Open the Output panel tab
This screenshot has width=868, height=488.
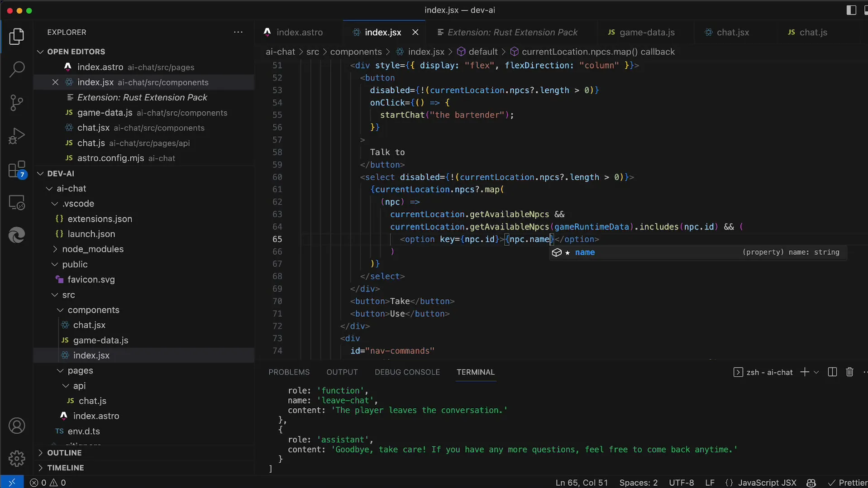pos(342,372)
